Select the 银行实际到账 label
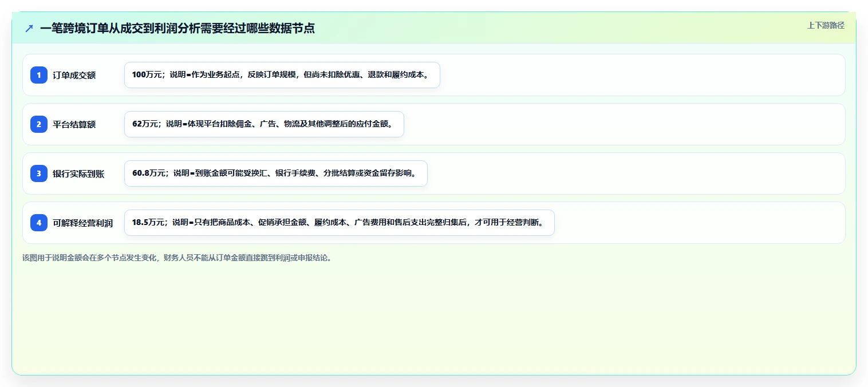The height and width of the screenshot is (387, 868). point(78,173)
